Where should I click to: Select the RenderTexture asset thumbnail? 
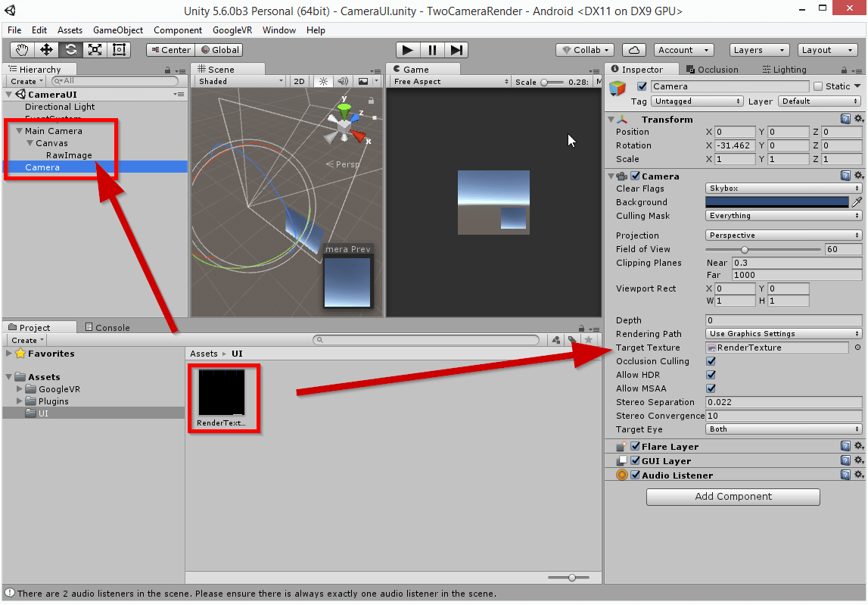click(x=222, y=392)
